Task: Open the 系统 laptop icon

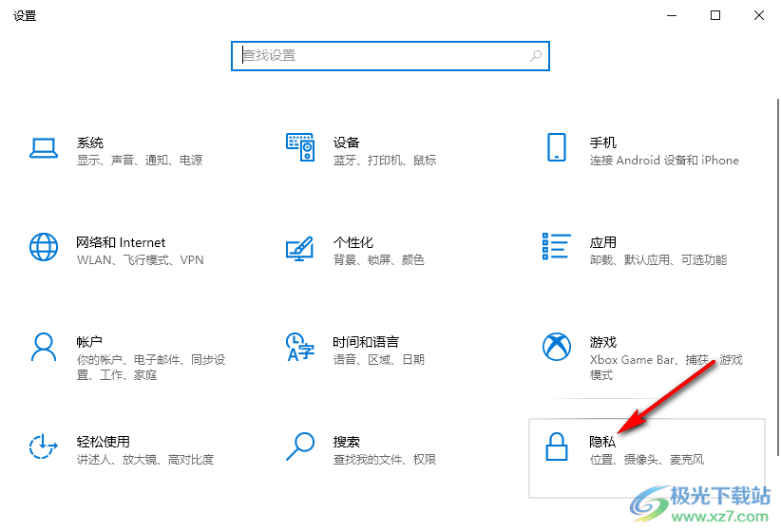Action: [44, 148]
